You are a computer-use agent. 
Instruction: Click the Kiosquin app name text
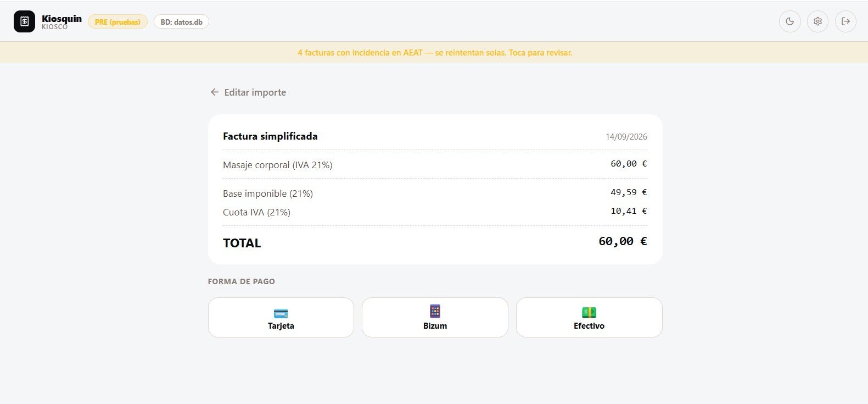[x=61, y=19]
